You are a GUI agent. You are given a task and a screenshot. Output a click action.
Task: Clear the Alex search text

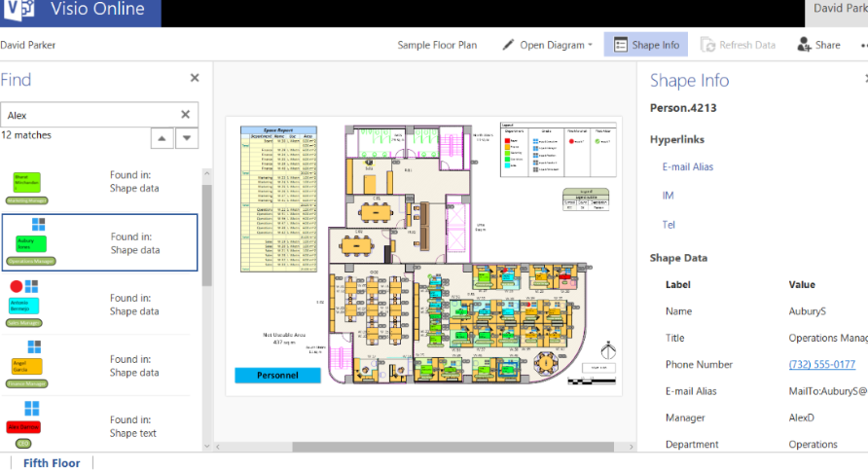click(x=186, y=115)
